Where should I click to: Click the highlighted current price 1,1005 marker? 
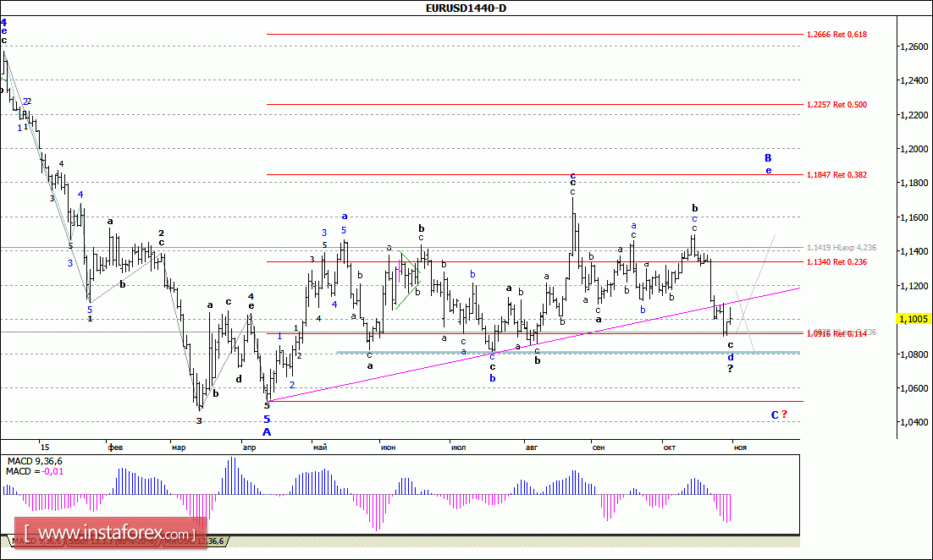[x=912, y=319]
